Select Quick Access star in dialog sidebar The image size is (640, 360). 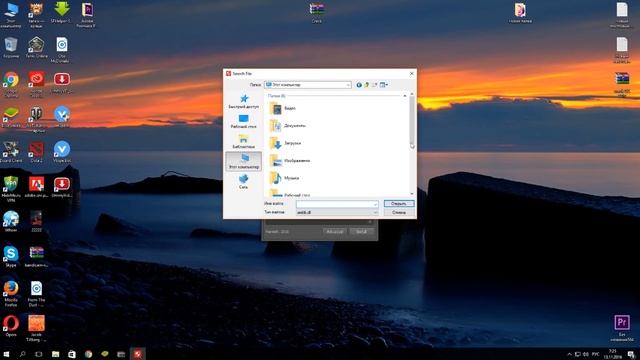coord(244,101)
